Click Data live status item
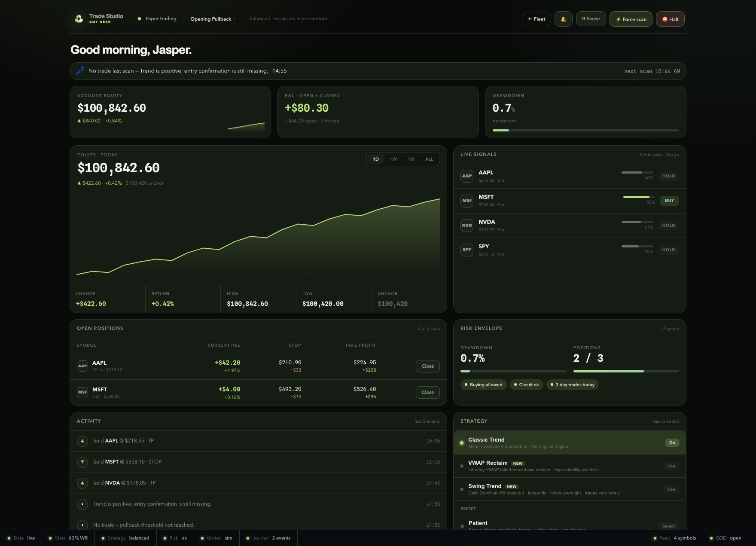This screenshot has width=756, height=546. point(21,538)
